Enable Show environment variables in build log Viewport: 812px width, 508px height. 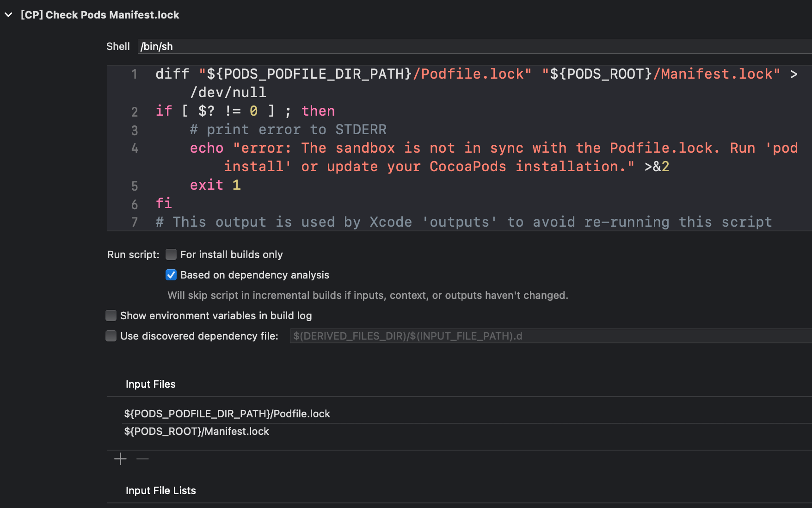pyautogui.click(x=111, y=316)
